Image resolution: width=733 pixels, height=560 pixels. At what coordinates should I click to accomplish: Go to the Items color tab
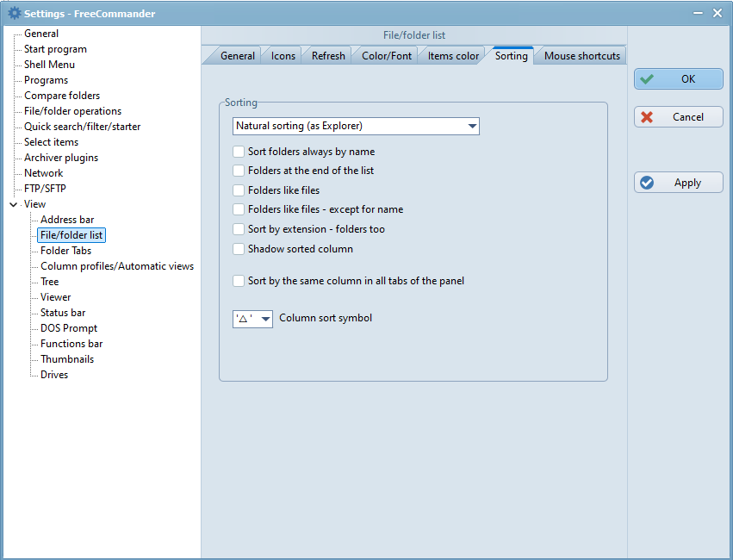click(453, 56)
